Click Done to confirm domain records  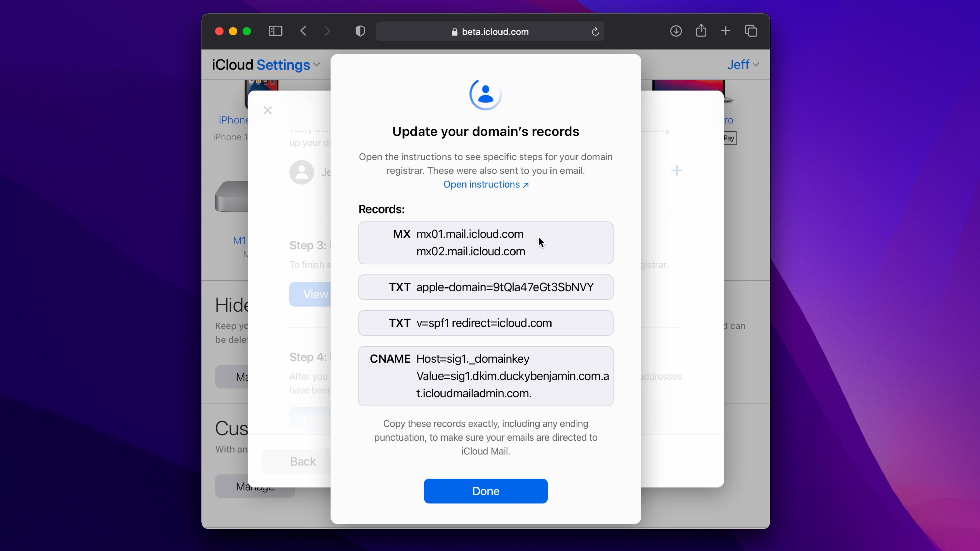[485, 491]
